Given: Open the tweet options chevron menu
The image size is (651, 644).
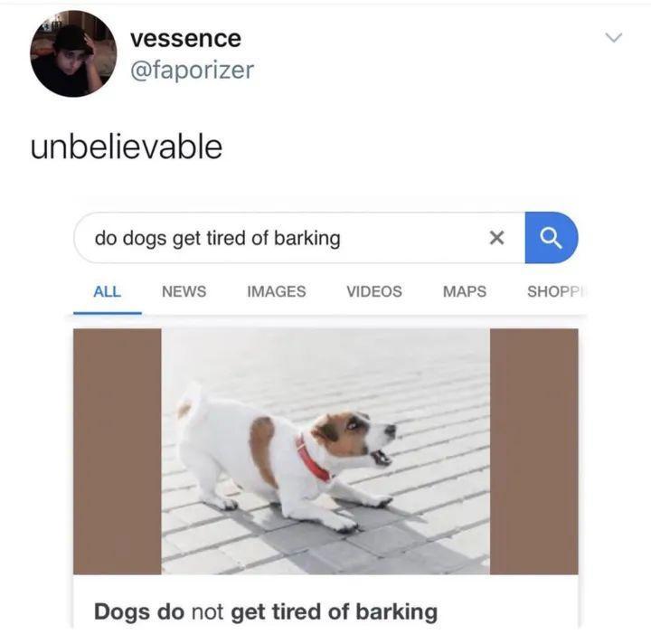Looking at the screenshot, I should (613, 37).
